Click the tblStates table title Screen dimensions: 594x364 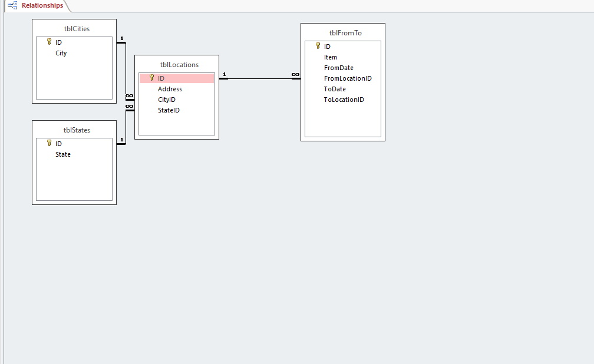pyautogui.click(x=77, y=130)
